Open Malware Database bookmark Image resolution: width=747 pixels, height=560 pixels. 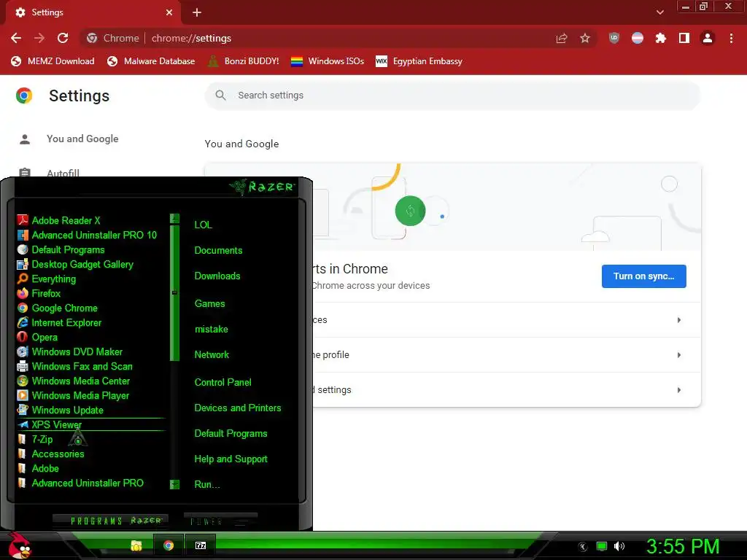pyautogui.click(x=151, y=61)
